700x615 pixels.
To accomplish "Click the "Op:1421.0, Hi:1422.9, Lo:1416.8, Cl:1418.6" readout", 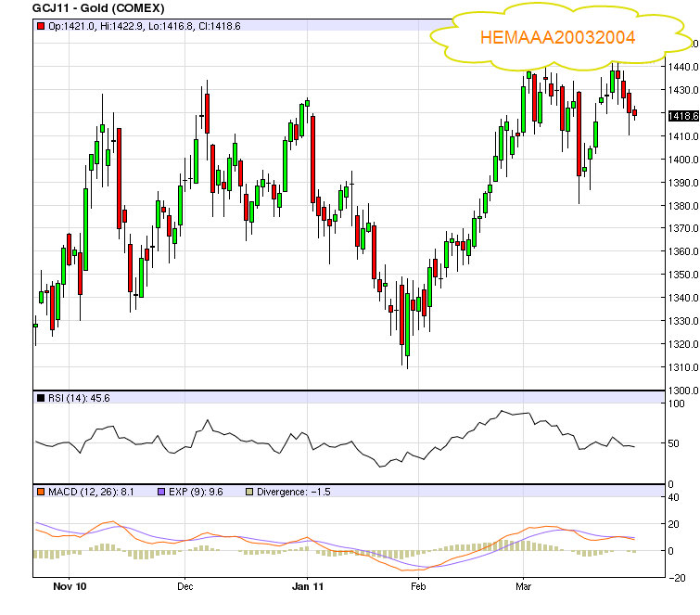I will (x=145, y=26).
